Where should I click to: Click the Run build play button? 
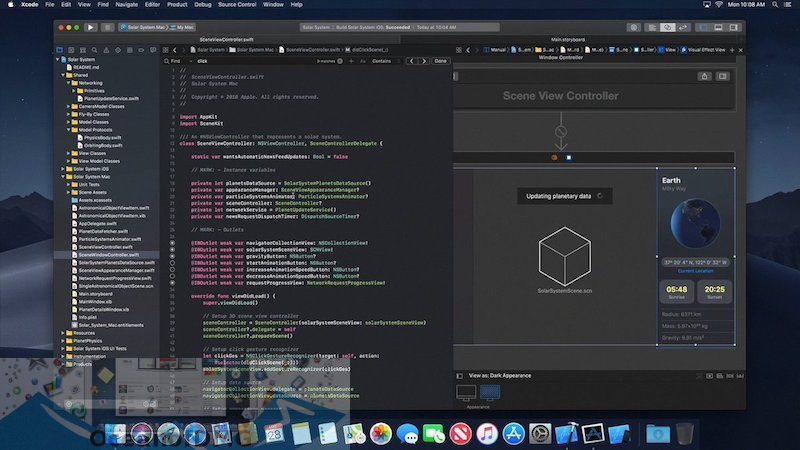[90, 27]
